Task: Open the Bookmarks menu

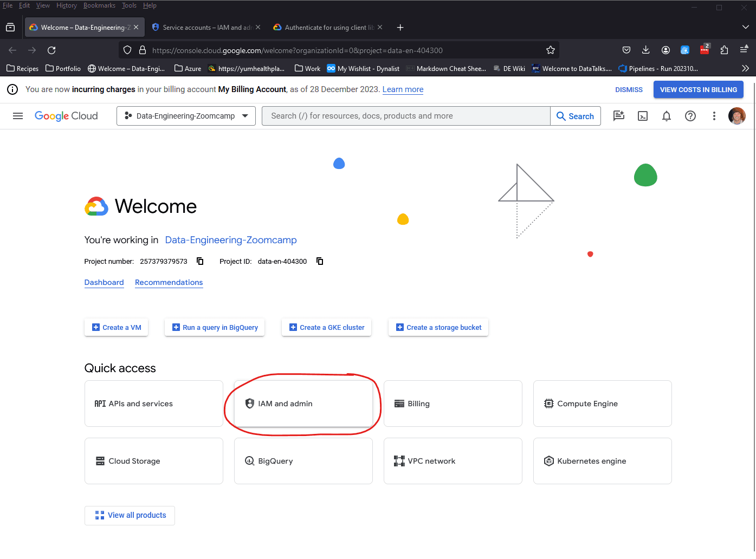Action: click(x=99, y=5)
